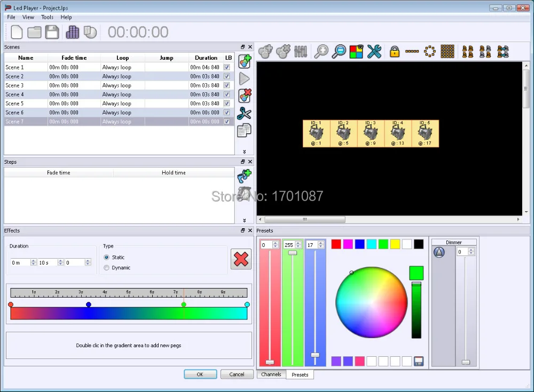Toggle LB checkbox for Scene 1
This screenshot has height=392, width=534.
tap(227, 67)
